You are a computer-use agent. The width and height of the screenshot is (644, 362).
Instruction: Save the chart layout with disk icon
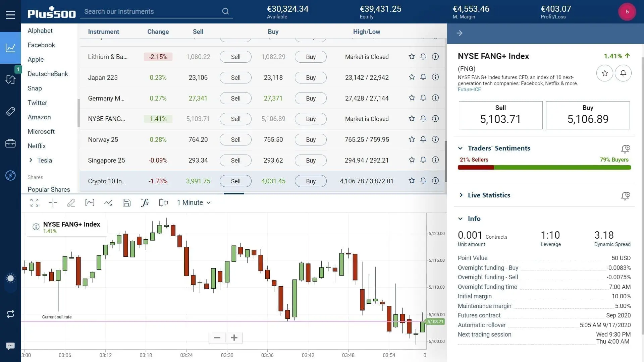click(x=126, y=202)
